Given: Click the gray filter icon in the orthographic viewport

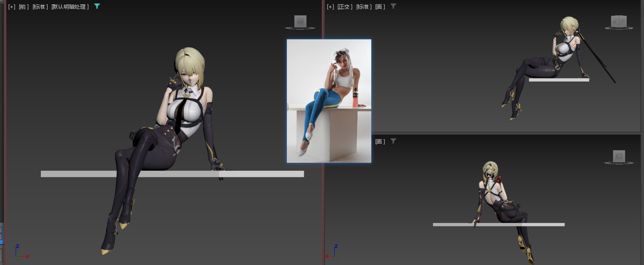Looking at the screenshot, I should point(393,6).
